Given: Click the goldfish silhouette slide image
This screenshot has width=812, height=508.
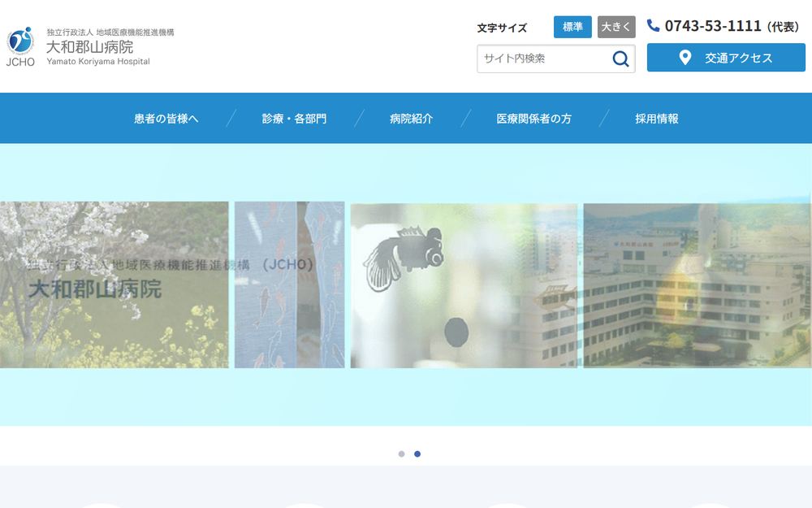Looking at the screenshot, I should [464, 285].
